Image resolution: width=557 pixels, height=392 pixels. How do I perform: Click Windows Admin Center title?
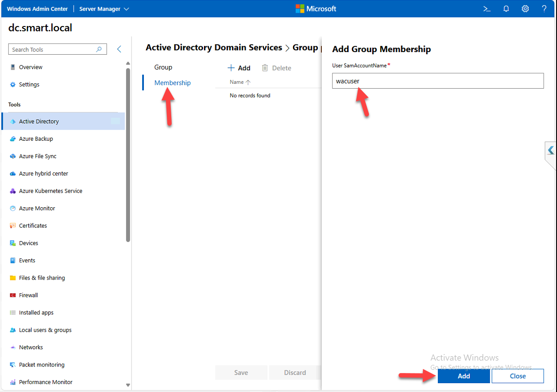[38, 9]
